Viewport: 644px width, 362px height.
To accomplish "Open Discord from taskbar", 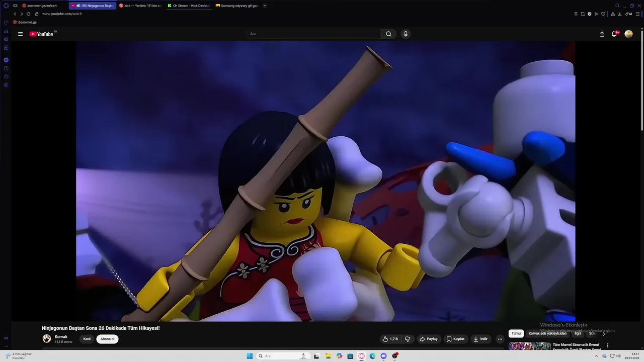I will pyautogui.click(x=383, y=356).
